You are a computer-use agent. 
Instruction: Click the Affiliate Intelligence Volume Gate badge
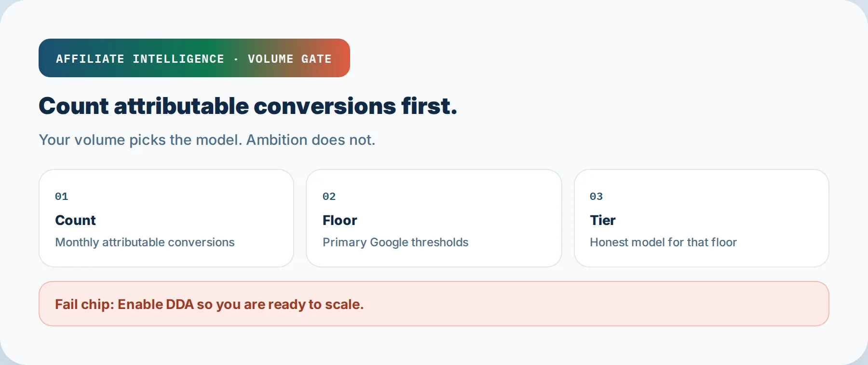tap(194, 58)
